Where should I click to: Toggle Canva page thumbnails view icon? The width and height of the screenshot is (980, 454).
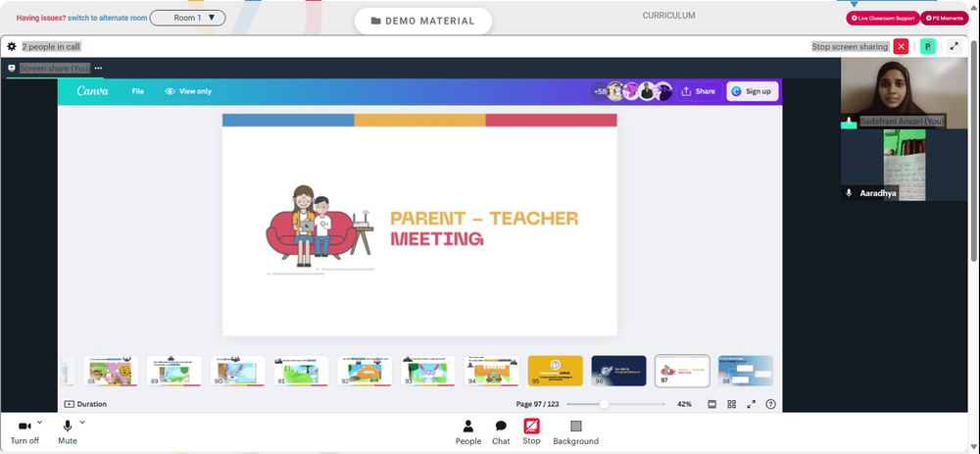click(x=711, y=404)
